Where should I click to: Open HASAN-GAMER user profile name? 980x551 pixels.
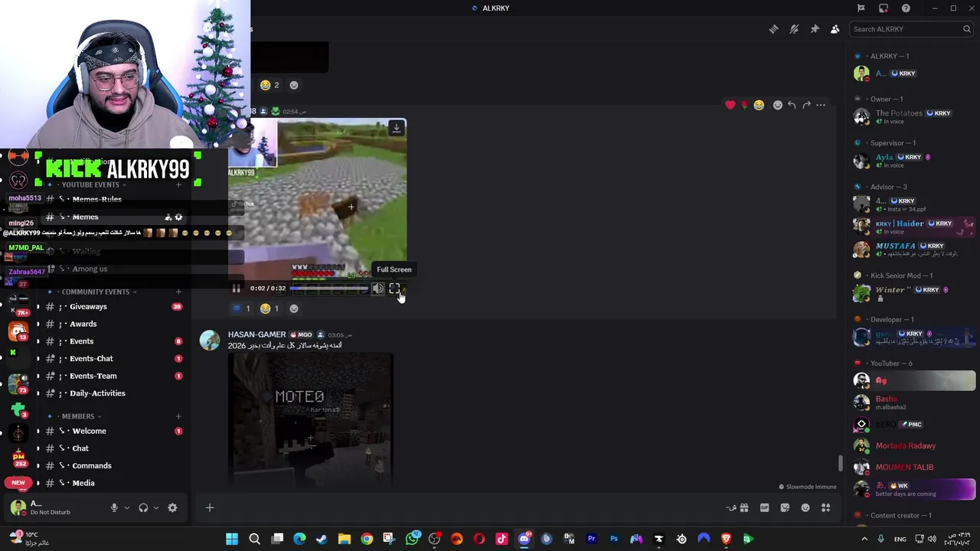pos(256,334)
